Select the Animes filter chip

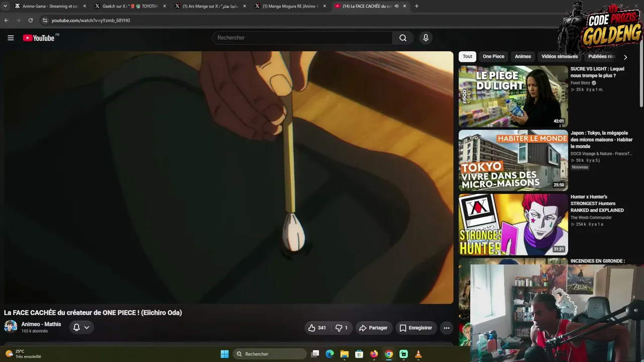tap(523, 57)
